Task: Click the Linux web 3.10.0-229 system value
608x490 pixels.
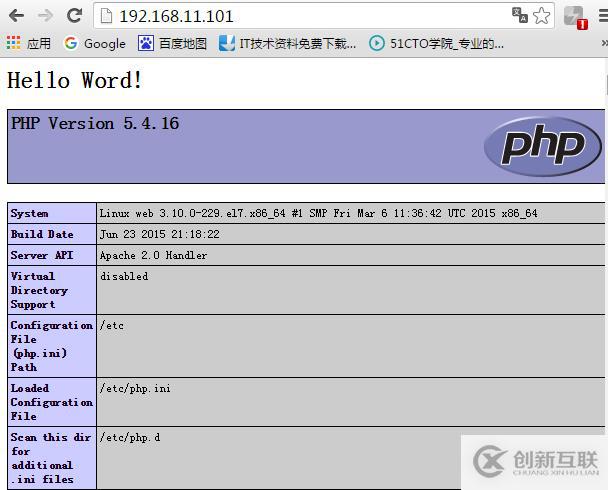Action: click(318, 213)
